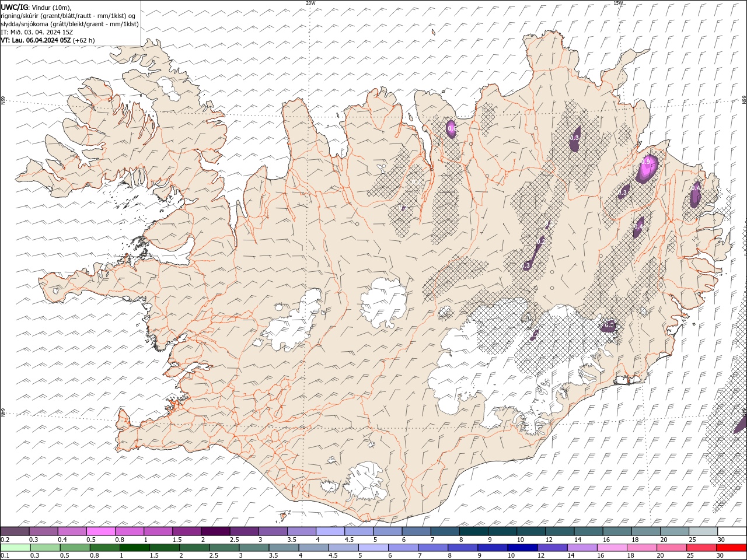Click the "slydda/snjókoma" description line
Image resolution: width=747 pixels, height=560 pixels.
[x=70, y=24]
